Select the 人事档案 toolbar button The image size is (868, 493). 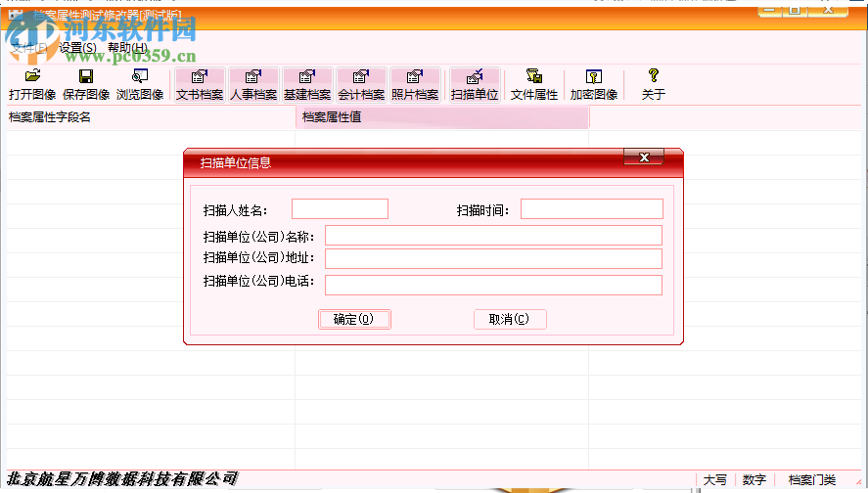pyautogui.click(x=253, y=85)
